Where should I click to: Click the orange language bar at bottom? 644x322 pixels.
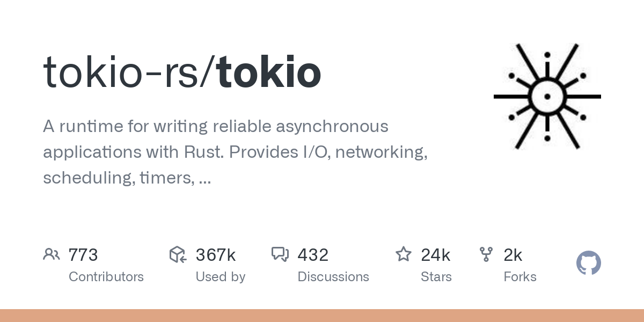coord(322,316)
